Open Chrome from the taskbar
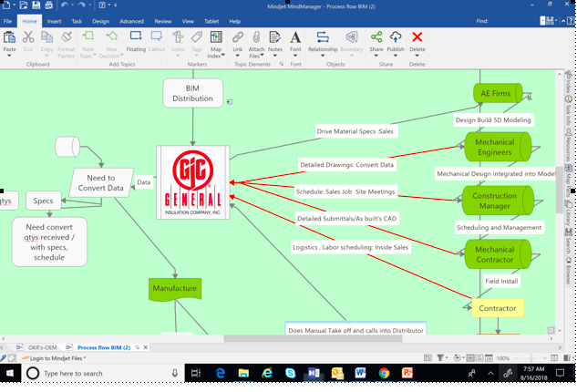577x392 pixels. pyautogui.click(x=384, y=373)
